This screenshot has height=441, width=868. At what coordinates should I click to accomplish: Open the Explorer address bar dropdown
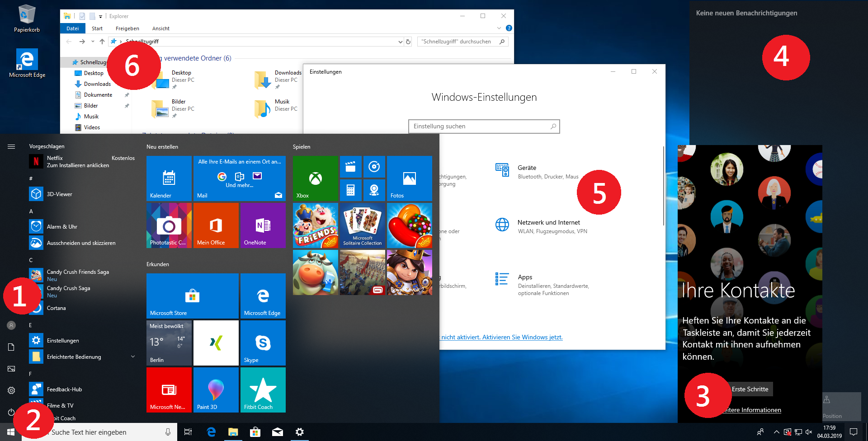click(x=400, y=42)
